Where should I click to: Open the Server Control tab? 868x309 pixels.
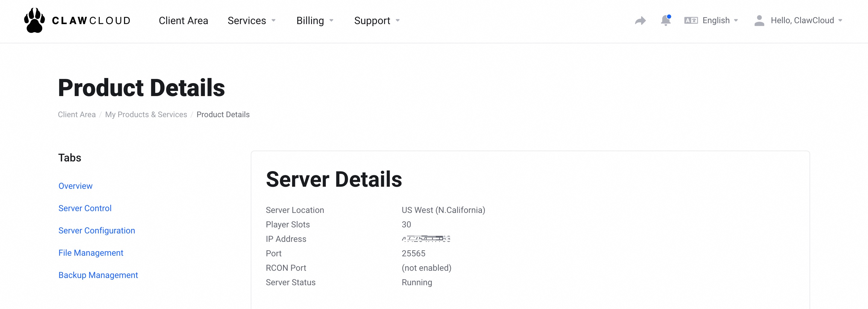pos(85,208)
